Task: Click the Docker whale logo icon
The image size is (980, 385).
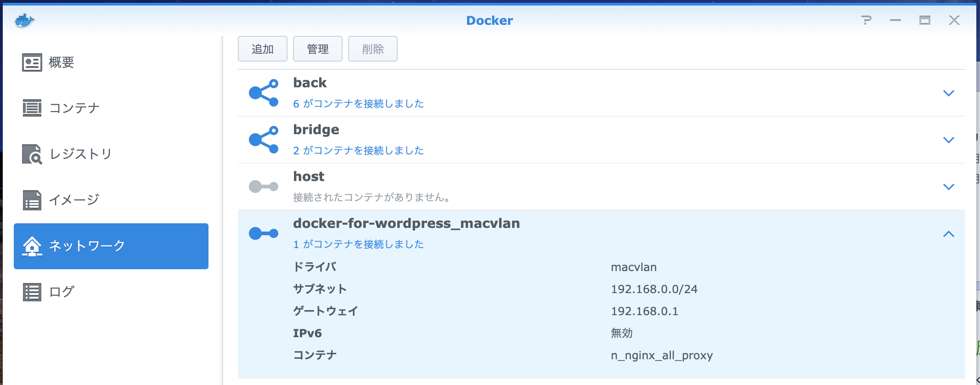Action: pos(24,21)
